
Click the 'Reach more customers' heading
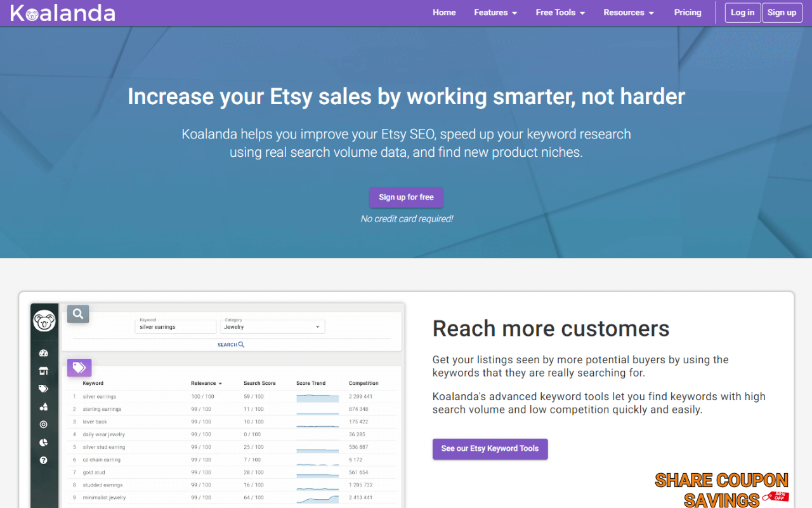[551, 329]
